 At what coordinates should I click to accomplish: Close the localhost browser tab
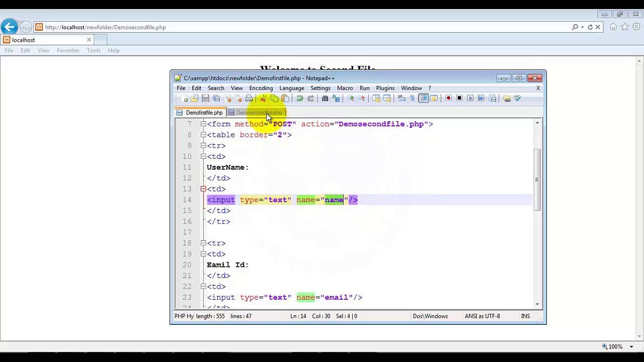tap(89, 40)
